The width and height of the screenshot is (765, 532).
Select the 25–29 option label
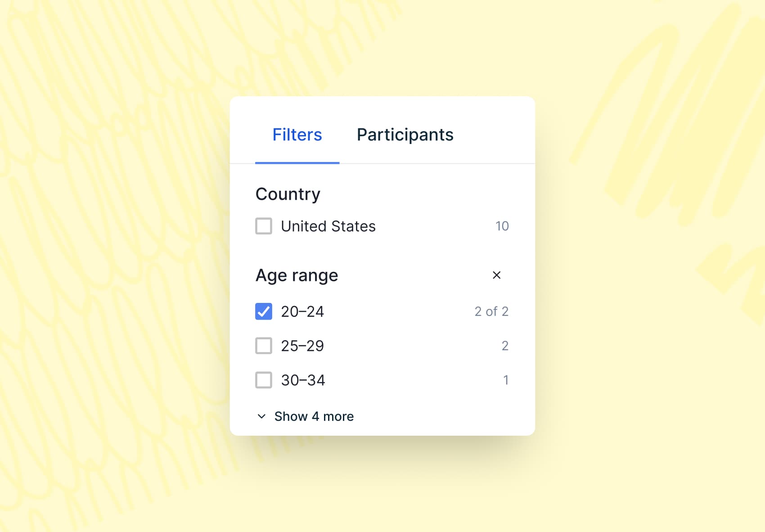pyautogui.click(x=302, y=346)
